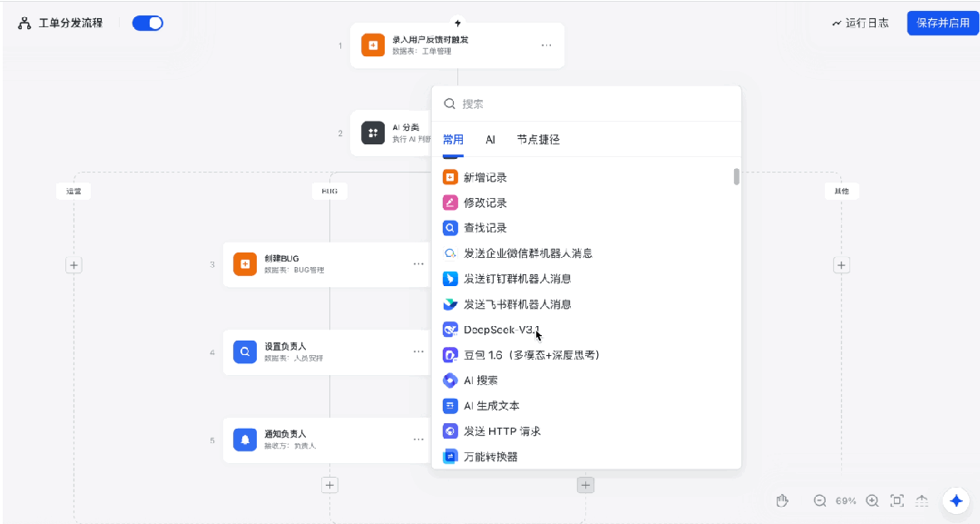Click the 其他 branch label
The height and width of the screenshot is (524, 980).
(x=841, y=191)
